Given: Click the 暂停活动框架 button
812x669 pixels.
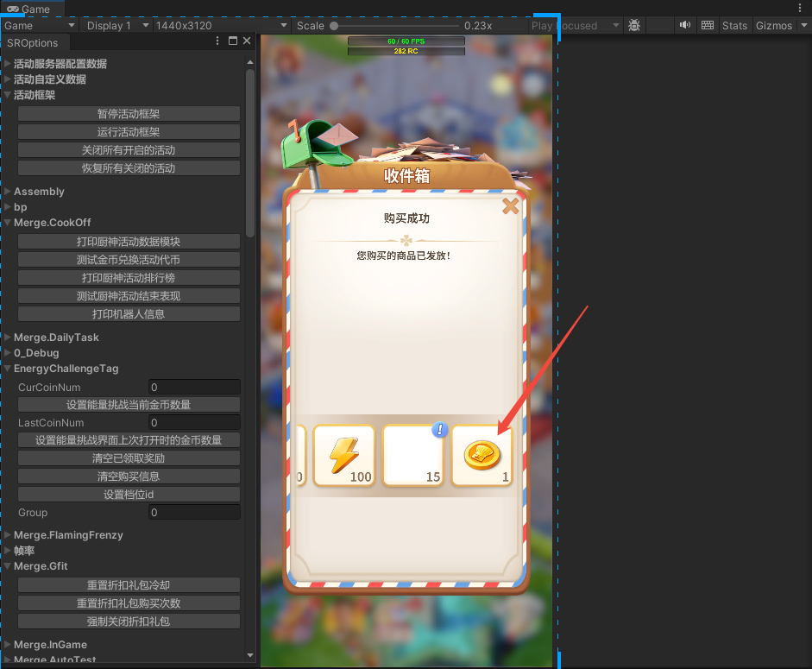Looking at the screenshot, I should pos(129,114).
